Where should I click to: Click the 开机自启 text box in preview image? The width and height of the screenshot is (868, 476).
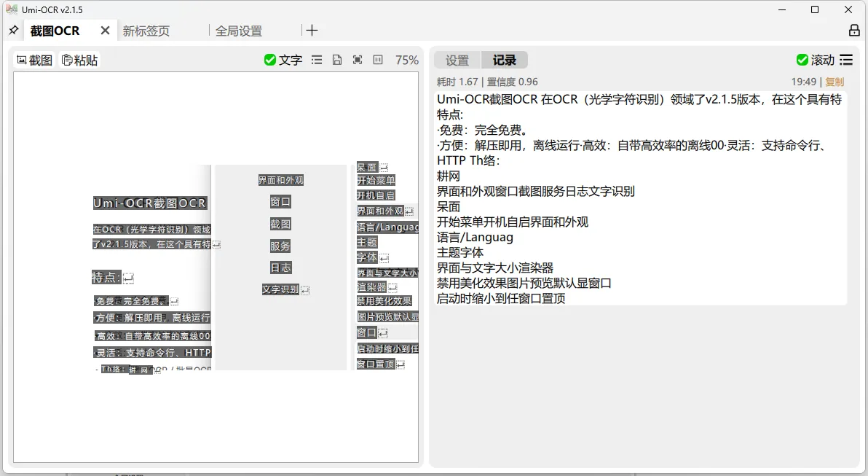(376, 195)
